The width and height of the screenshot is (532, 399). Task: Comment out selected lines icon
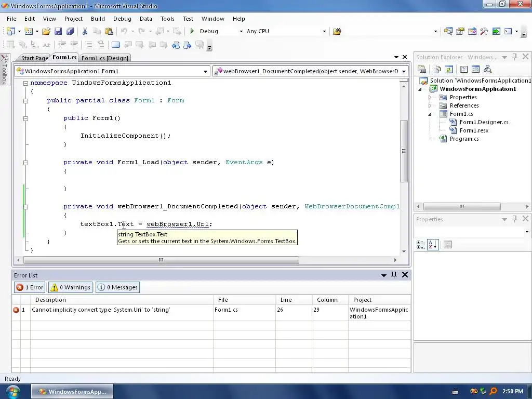pyautogui.click(x=88, y=45)
